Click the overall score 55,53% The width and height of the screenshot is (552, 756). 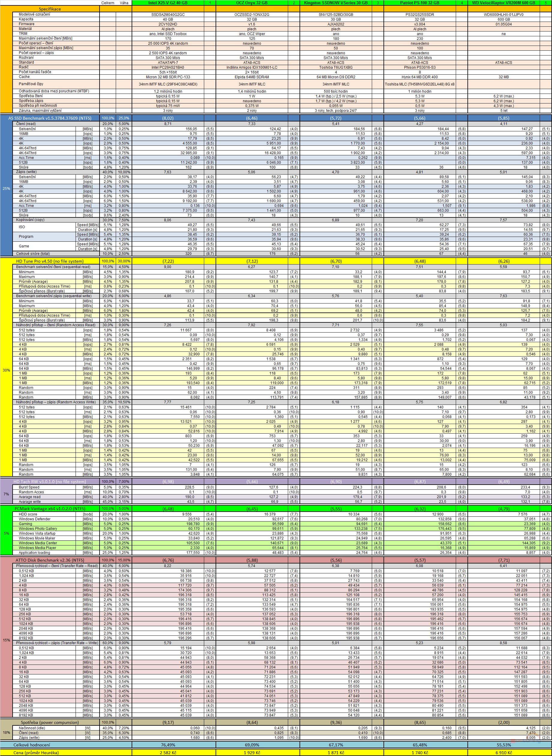point(503,745)
